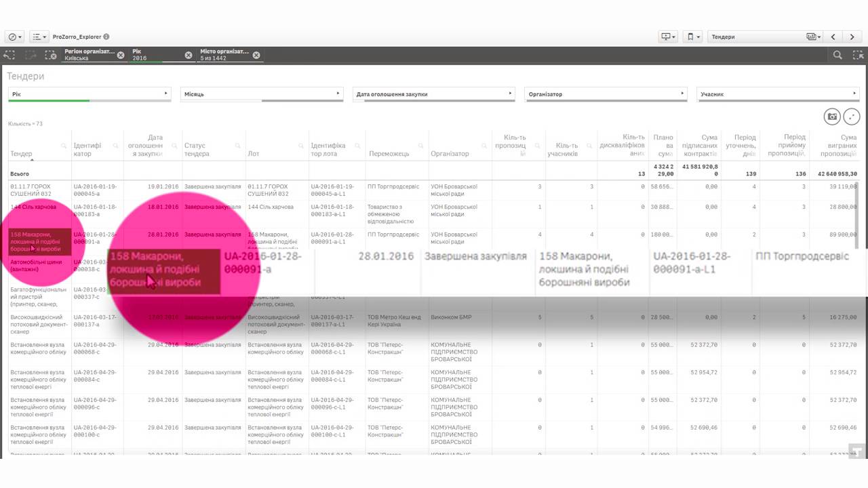Search in the Тендер column
868x488 pixels.
pyautogui.click(x=64, y=146)
